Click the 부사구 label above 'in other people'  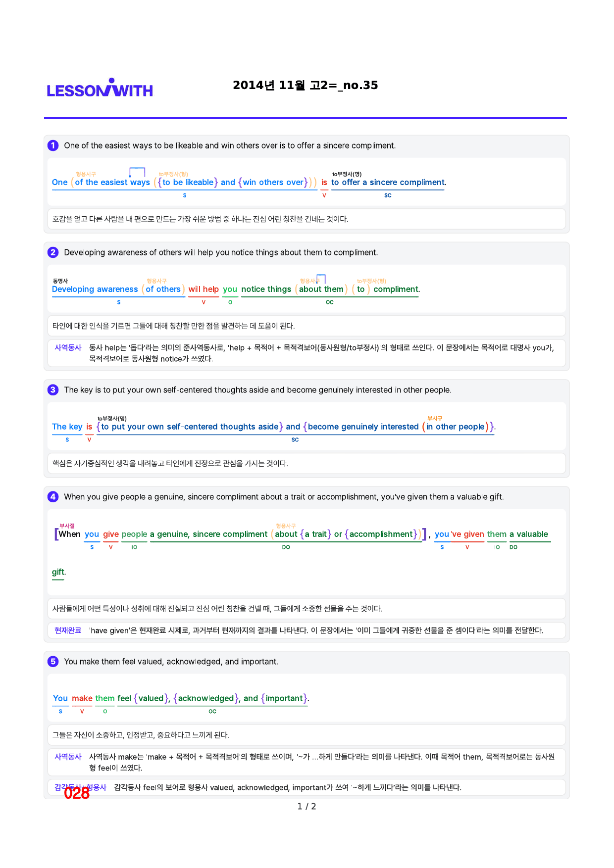coord(435,418)
